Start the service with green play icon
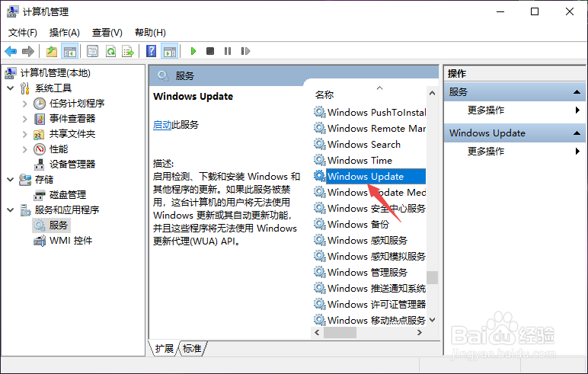588x374 pixels. (193, 51)
